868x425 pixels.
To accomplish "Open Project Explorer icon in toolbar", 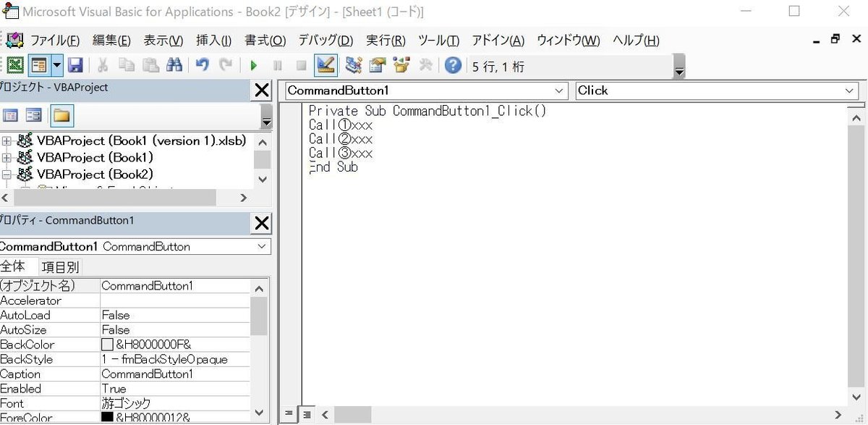I will [353, 66].
